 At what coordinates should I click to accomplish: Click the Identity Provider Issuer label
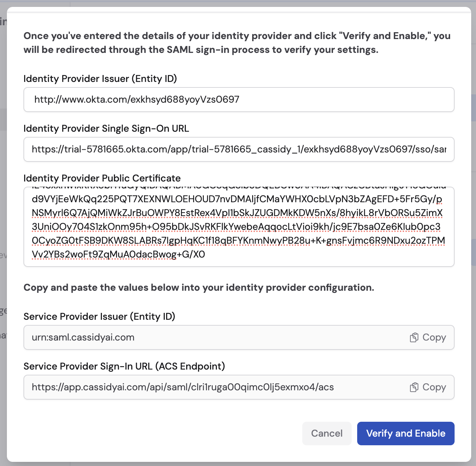(100, 79)
